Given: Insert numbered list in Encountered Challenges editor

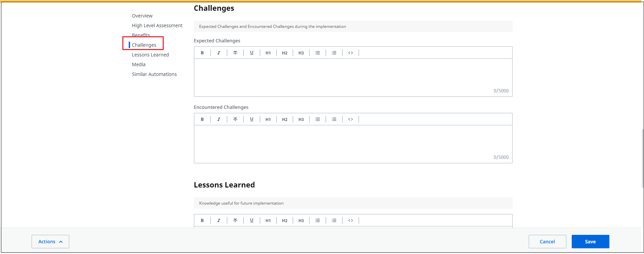Looking at the screenshot, I should pyautogui.click(x=334, y=119).
